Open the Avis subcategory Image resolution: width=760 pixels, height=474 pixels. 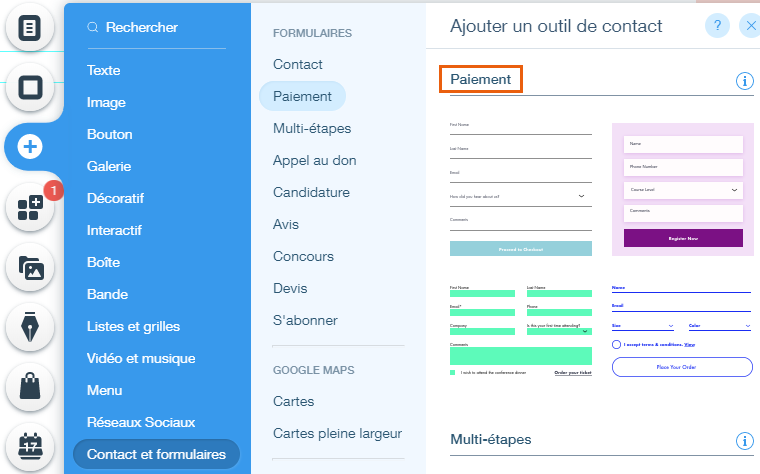click(286, 224)
